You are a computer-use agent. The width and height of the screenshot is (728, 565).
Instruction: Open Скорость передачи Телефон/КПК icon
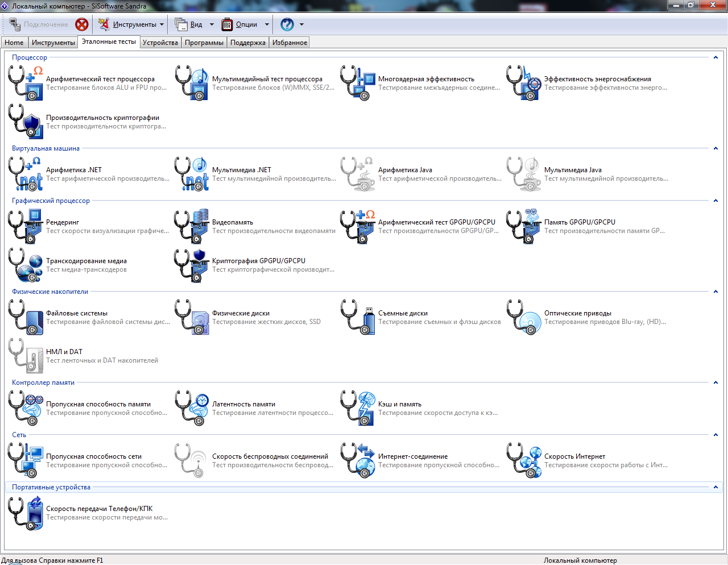[26, 513]
